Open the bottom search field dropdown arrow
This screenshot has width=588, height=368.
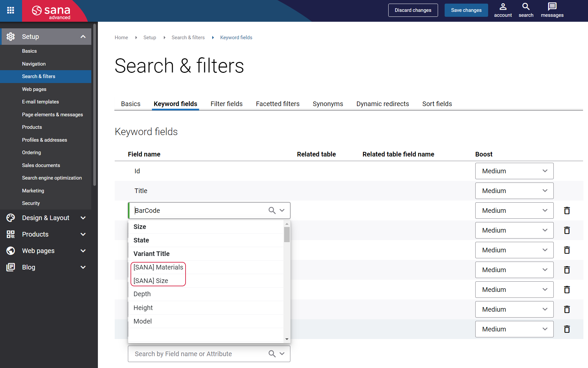pyautogui.click(x=282, y=354)
